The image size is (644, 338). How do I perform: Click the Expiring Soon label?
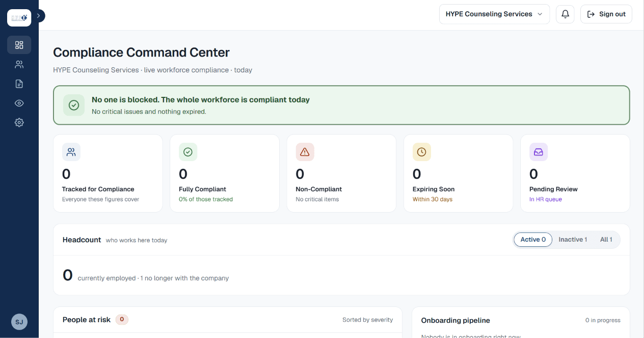click(x=434, y=189)
